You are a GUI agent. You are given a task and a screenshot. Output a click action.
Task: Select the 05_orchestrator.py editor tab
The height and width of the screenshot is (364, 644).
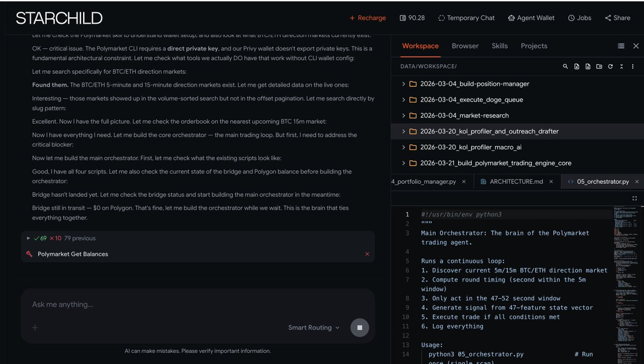tap(603, 182)
